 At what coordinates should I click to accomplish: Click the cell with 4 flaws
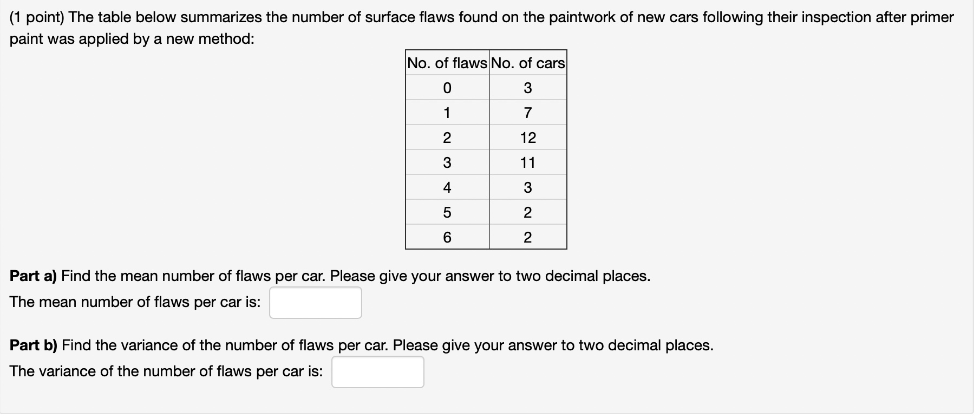447,187
